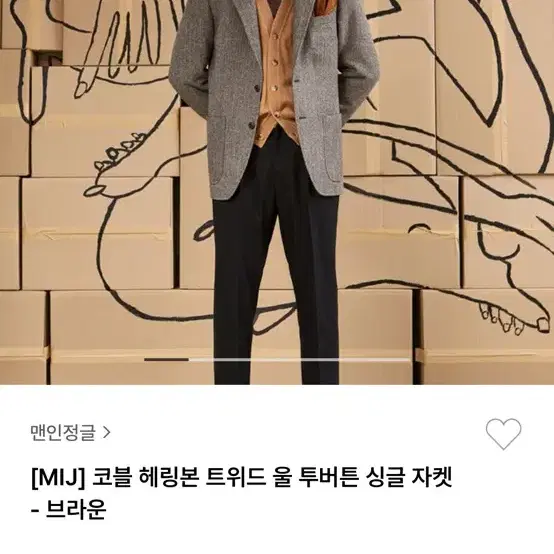Click the jacket's lower front button
The height and width of the screenshot is (554, 554).
click(x=252, y=125)
